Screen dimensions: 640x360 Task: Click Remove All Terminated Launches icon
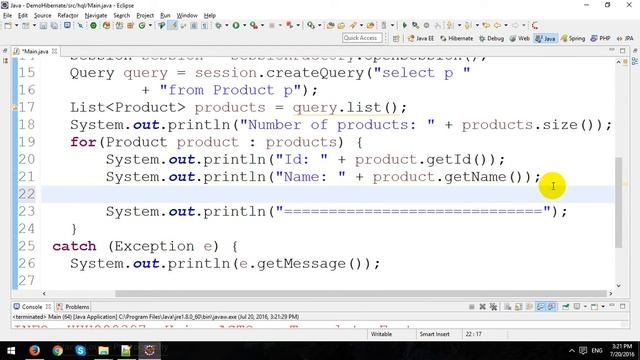[493, 307]
